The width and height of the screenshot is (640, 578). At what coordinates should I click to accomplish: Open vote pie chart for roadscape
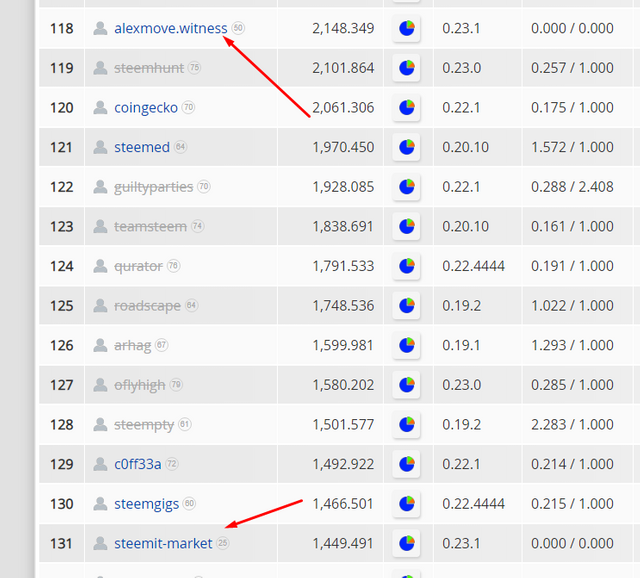pos(407,306)
